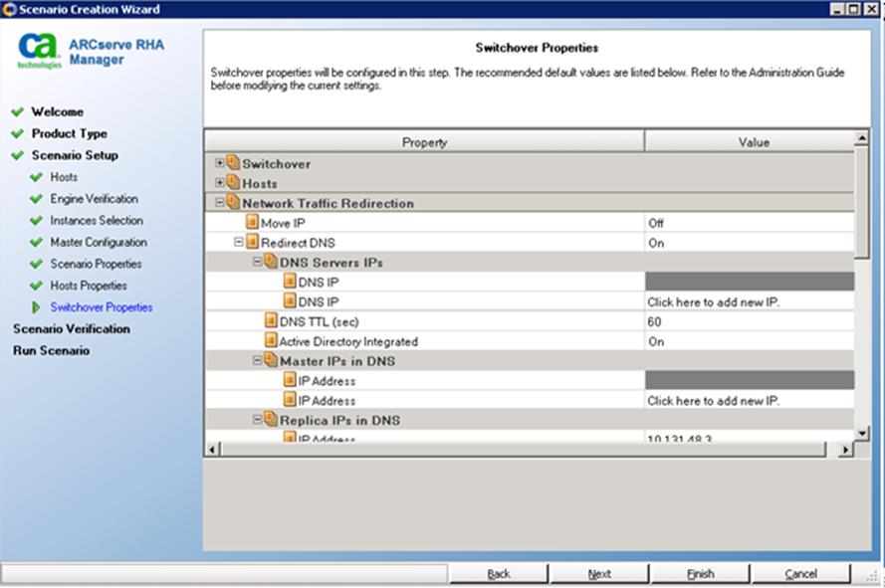
Task: Toggle the Redirect DNS value On
Action: (750, 243)
